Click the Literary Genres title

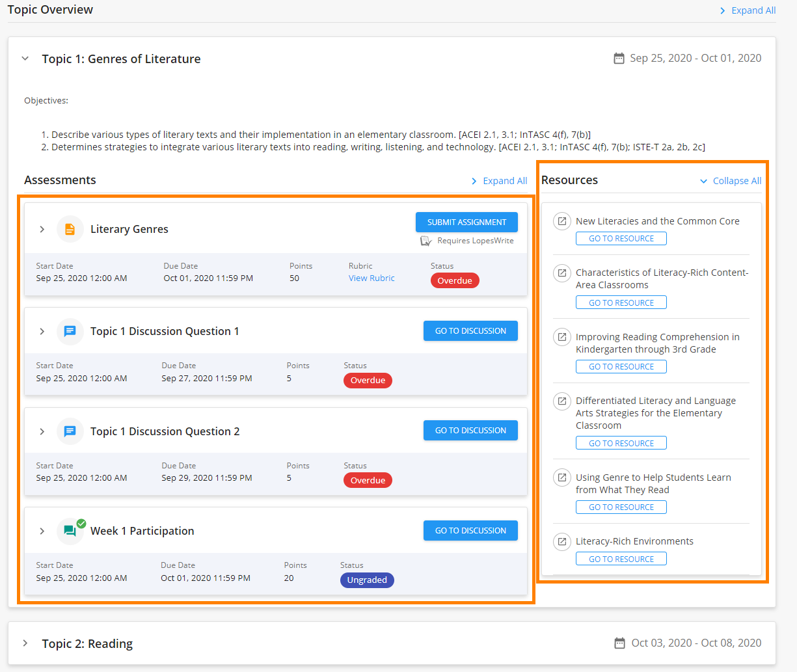coord(129,229)
